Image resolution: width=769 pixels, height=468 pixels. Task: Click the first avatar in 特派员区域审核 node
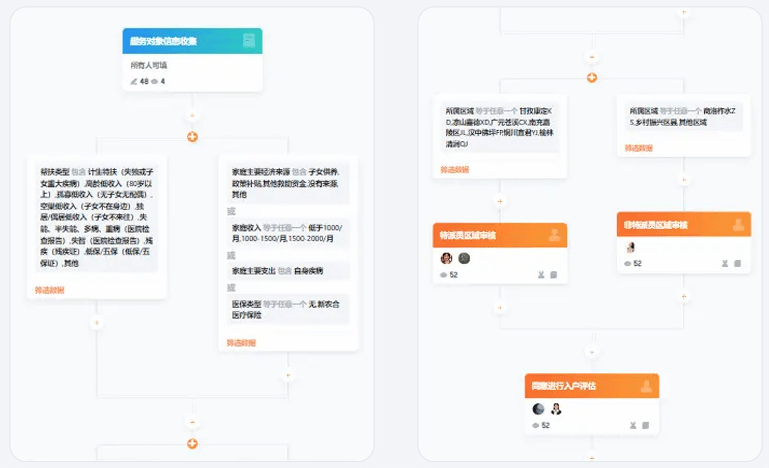(x=446, y=258)
